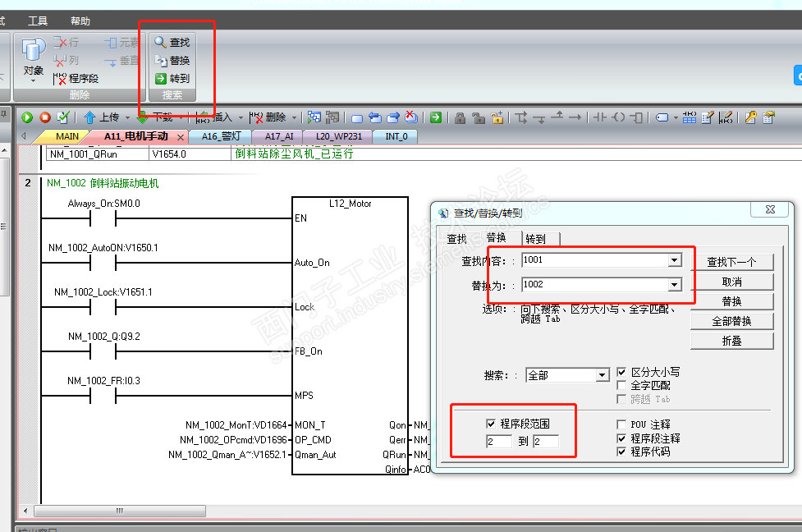
Task: Open the symbol tag dropdown arrow in toolbar
Action: (676, 118)
